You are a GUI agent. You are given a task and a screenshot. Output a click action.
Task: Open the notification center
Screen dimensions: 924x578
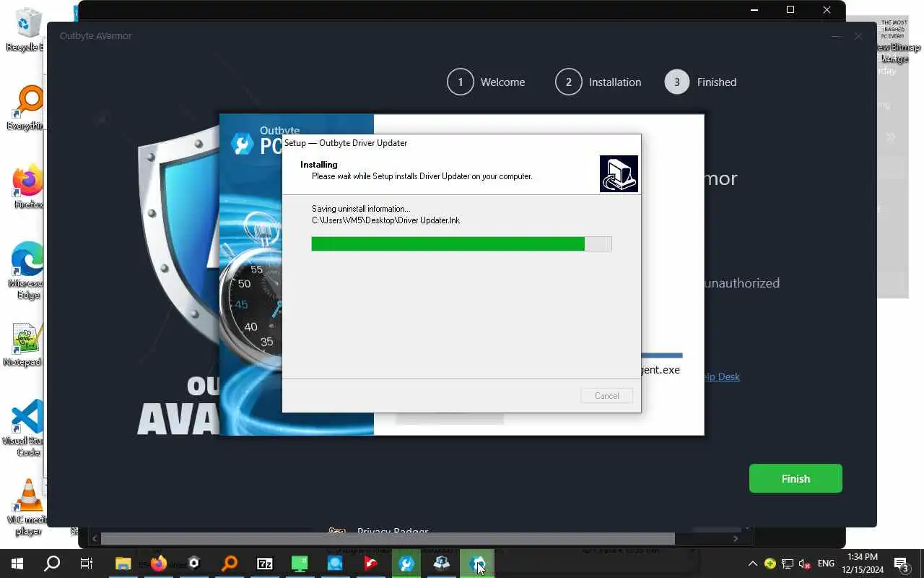902,564
